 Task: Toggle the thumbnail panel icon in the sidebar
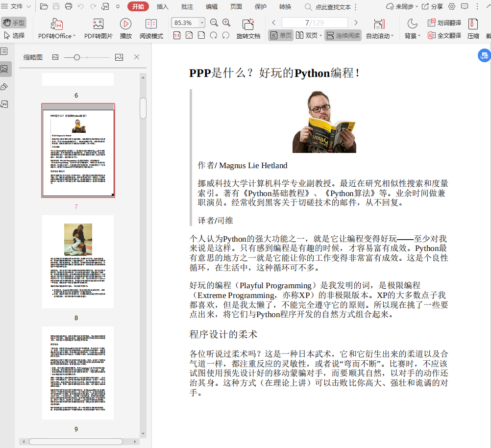(5, 69)
